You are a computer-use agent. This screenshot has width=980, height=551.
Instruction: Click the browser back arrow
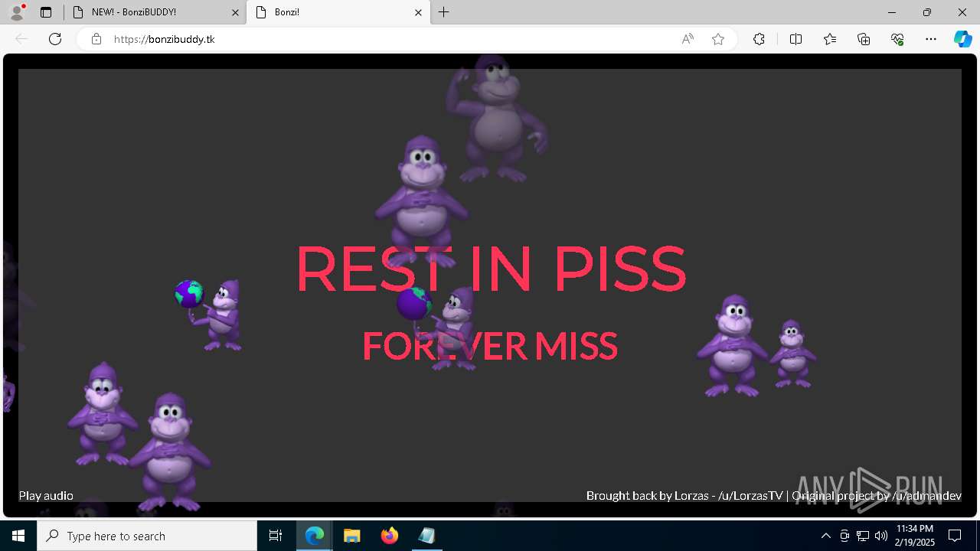21,39
